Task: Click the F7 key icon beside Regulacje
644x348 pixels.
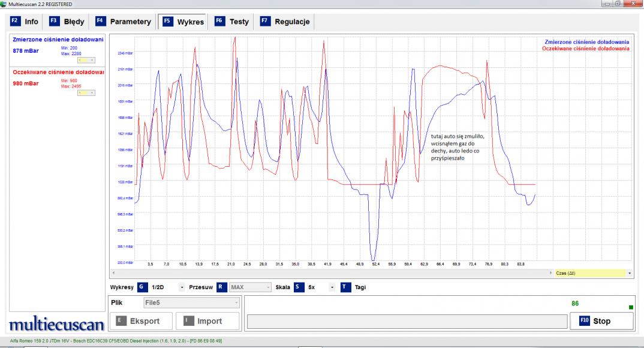Action: click(264, 22)
